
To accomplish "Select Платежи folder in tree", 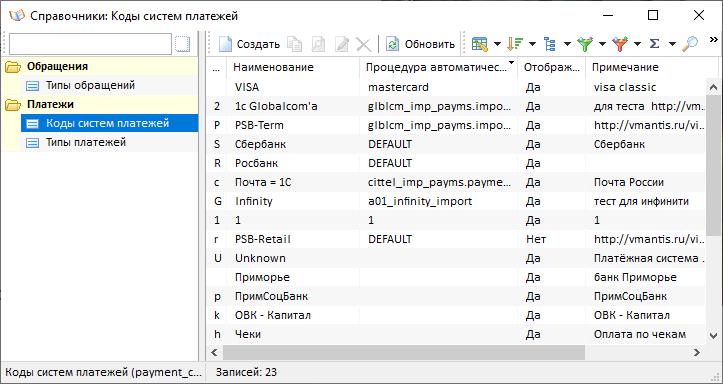I will click(x=50, y=104).
